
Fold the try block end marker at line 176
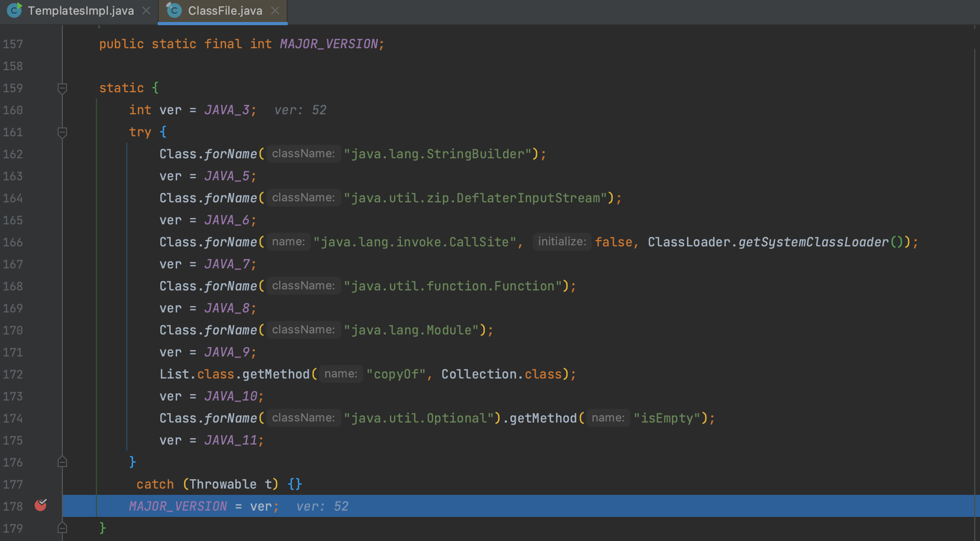pyautogui.click(x=62, y=462)
